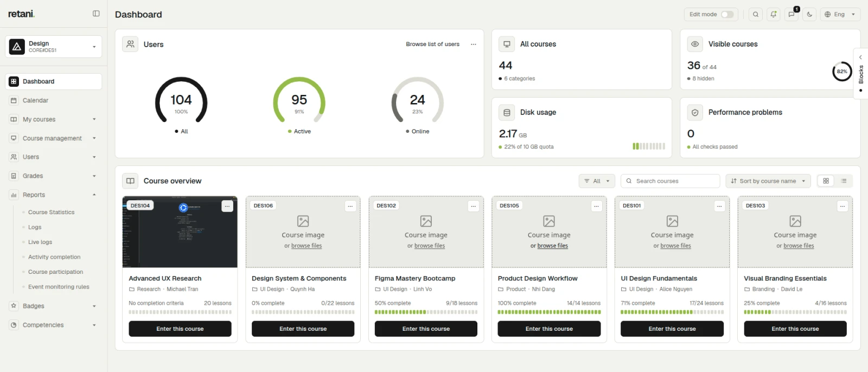This screenshot has width=868, height=372.
Task: Open Course Statistics report
Action: coord(51,212)
